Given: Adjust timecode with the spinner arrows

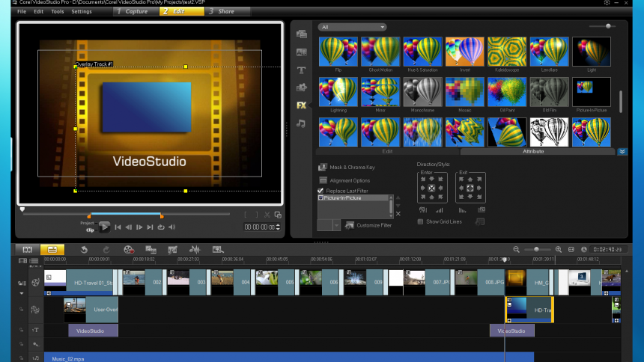Looking at the screenshot, I should [278, 227].
